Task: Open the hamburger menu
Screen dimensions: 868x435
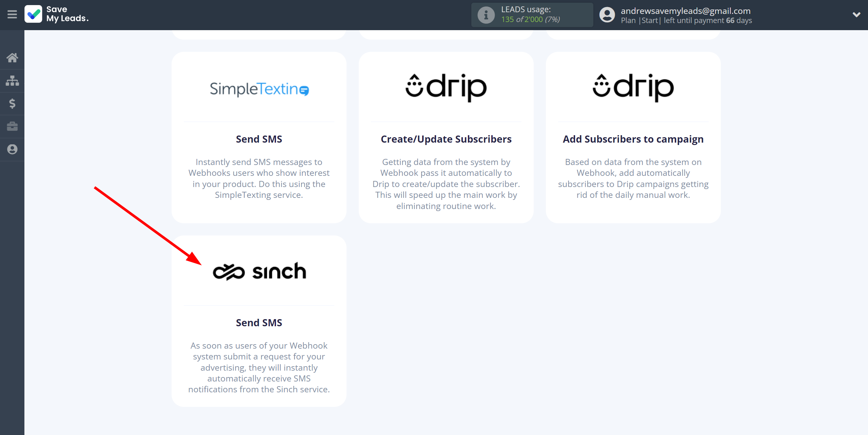Action: pos(12,15)
